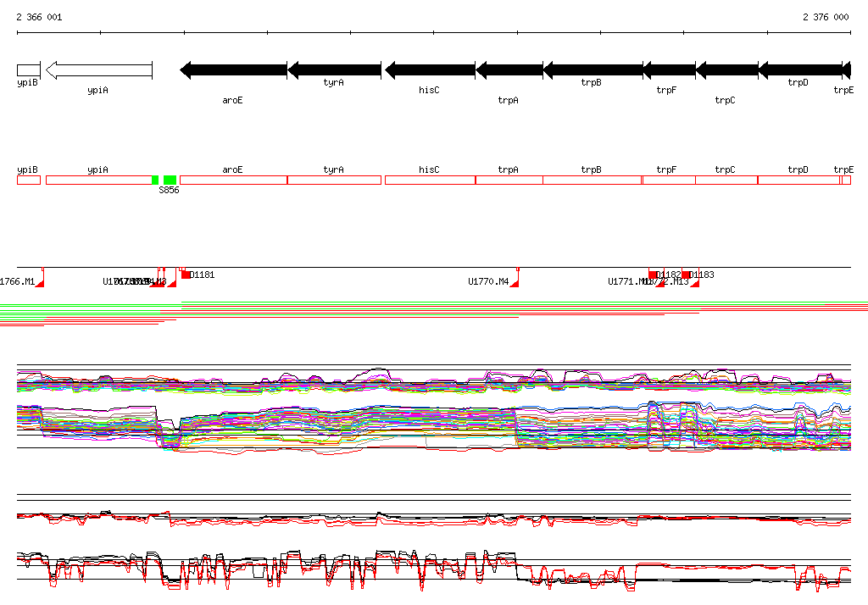Click the 2 366 001 start coordinate label

coord(39,17)
